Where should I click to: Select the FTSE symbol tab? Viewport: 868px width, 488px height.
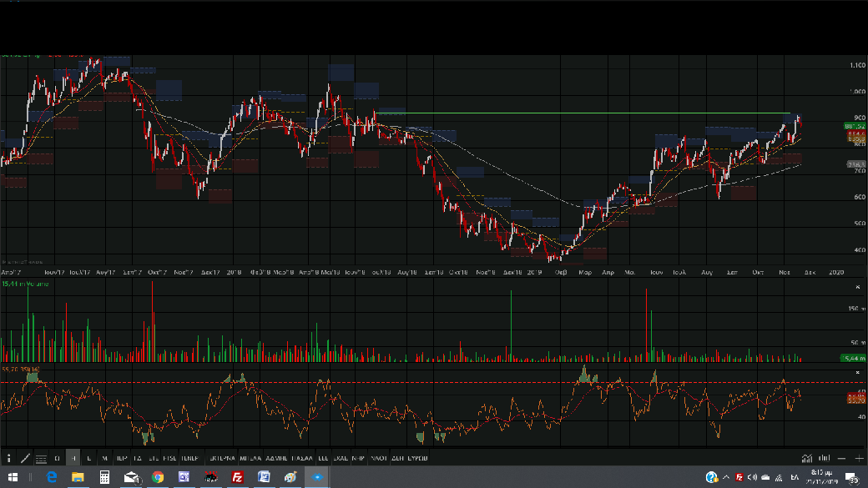pos(169,458)
